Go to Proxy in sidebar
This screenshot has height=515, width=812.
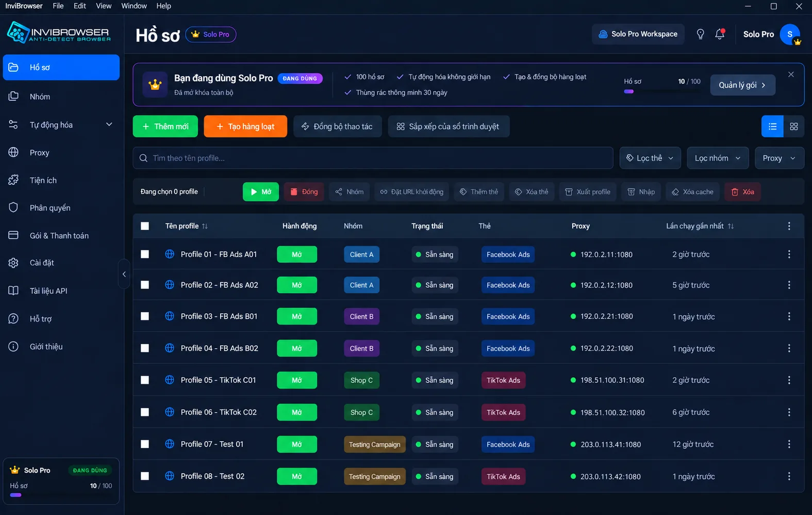61,153
